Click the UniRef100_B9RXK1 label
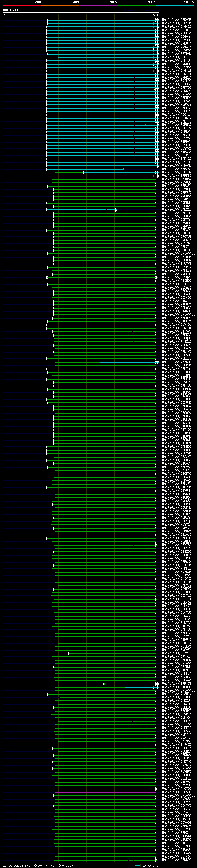The width and height of the screenshot is (197, 868). pyautogui.click(x=177, y=57)
